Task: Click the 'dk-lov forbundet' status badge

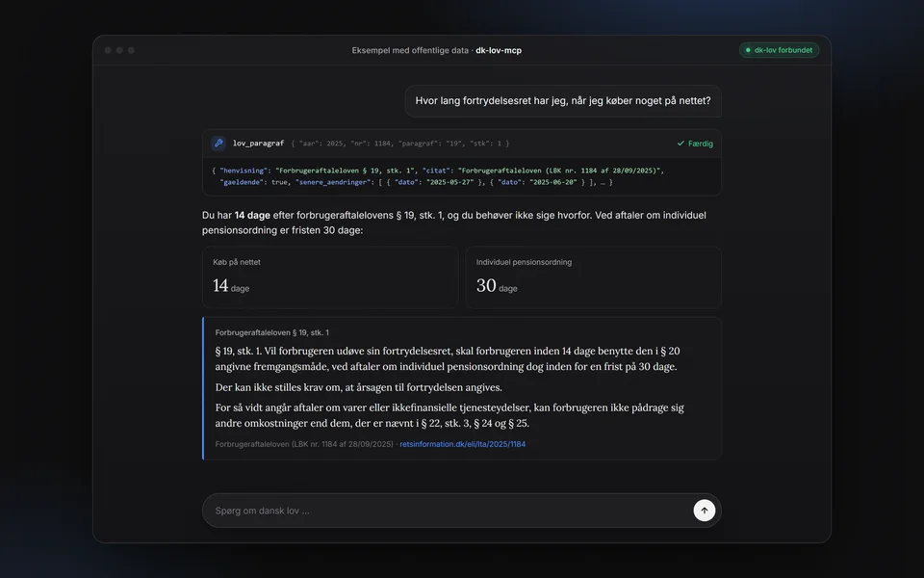Action: pyautogui.click(x=779, y=50)
